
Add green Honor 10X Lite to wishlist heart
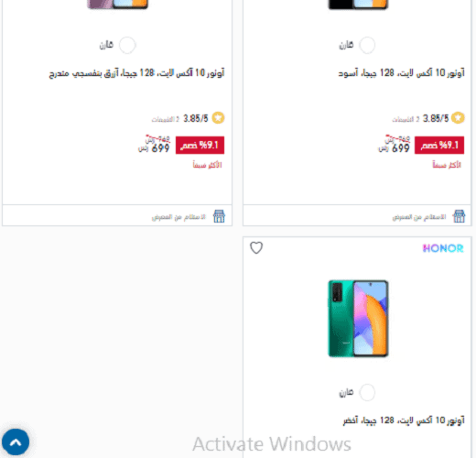(x=256, y=247)
